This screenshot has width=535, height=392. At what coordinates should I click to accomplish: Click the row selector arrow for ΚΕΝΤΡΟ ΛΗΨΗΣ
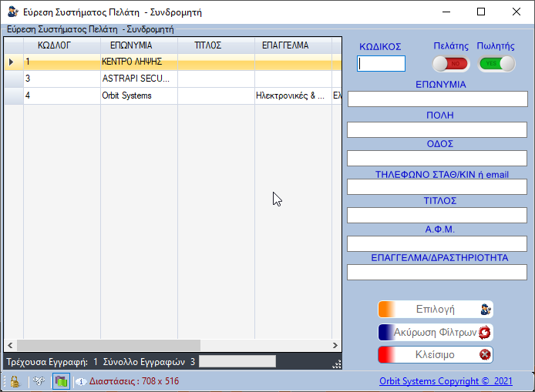tap(12, 62)
